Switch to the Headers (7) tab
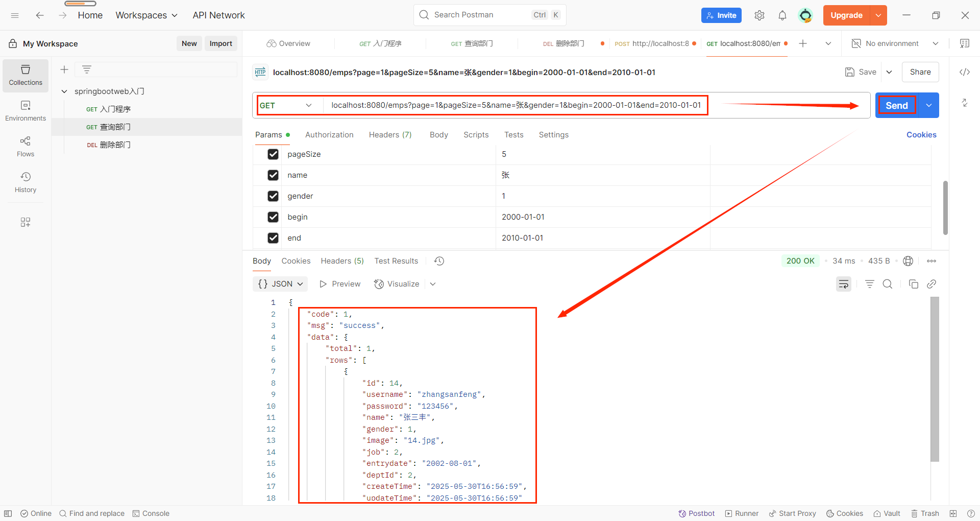Image resolution: width=980 pixels, height=521 pixels. click(x=390, y=135)
